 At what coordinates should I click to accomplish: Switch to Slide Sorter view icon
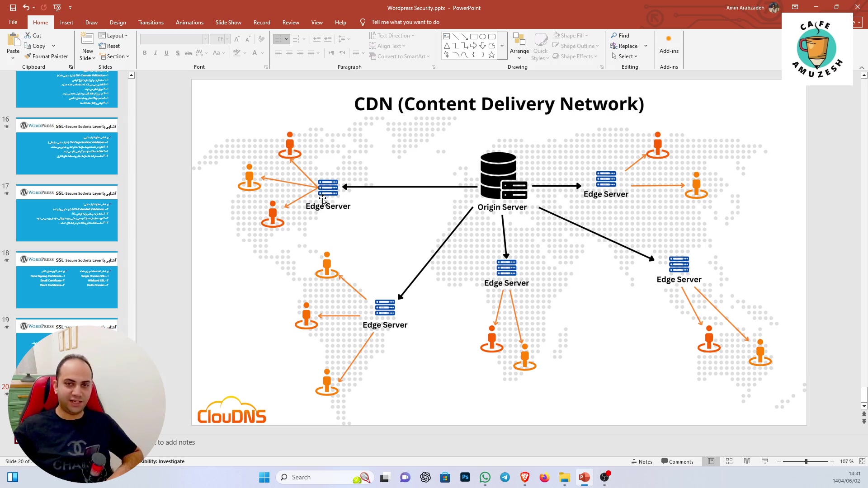pyautogui.click(x=729, y=461)
